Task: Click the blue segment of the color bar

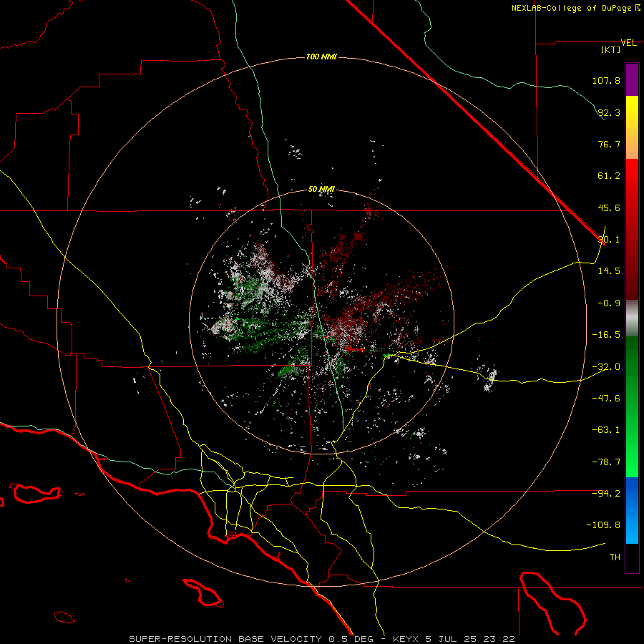Action: coord(632,510)
